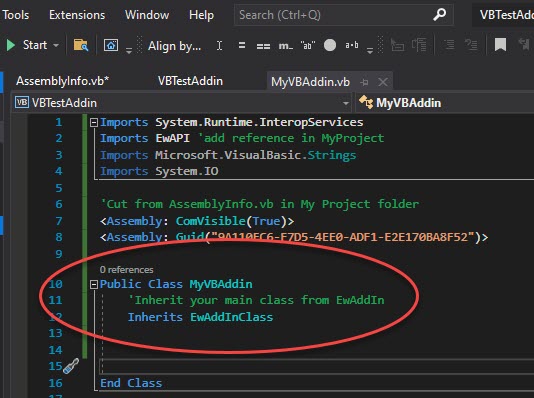Expand the VBTestAddin project dropdown
Viewport: 534px width, 398px height.
pyautogui.click(x=346, y=103)
